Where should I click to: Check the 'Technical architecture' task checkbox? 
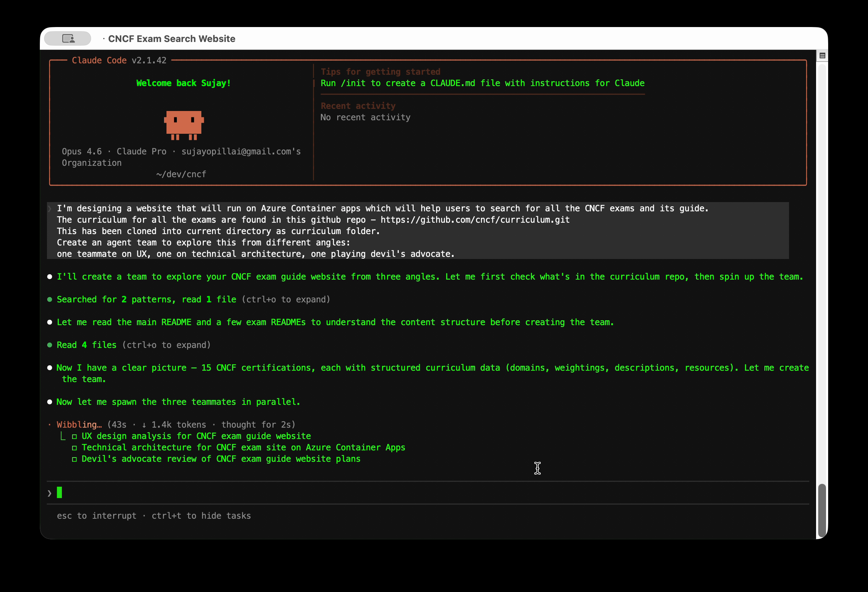tap(75, 448)
